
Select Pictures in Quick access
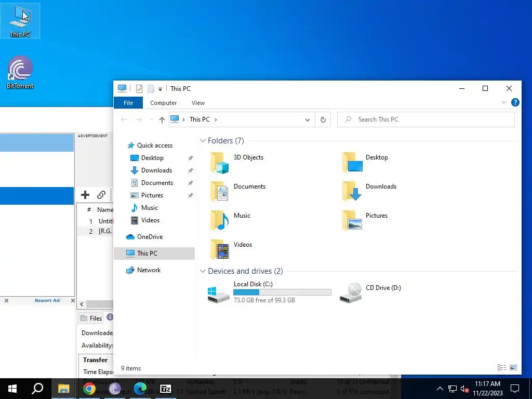pyautogui.click(x=147, y=195)
